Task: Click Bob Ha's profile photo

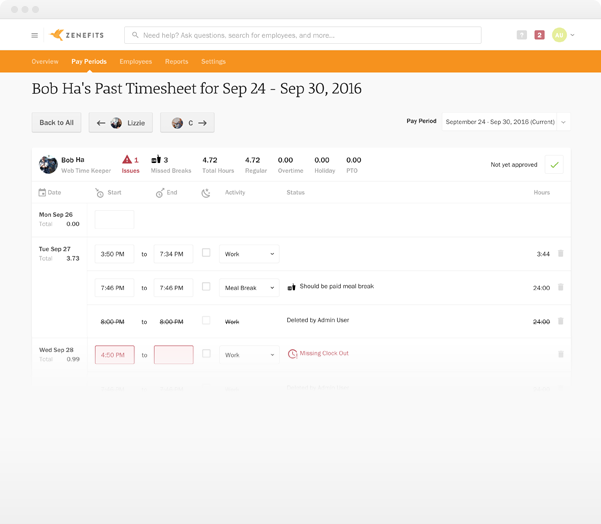Action: point(48,164)
